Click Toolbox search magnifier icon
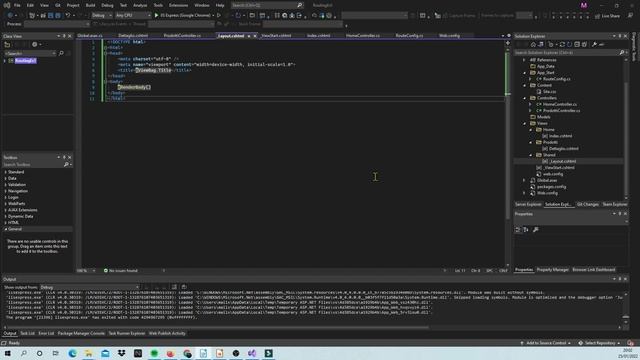Viewport: 640px width, 360px height. [x=66, y=164]
